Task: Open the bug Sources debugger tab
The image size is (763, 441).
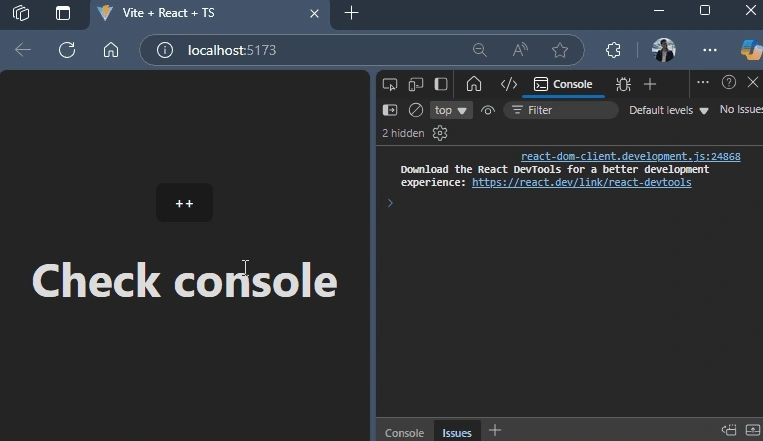Action: click(x=623, y=84)
